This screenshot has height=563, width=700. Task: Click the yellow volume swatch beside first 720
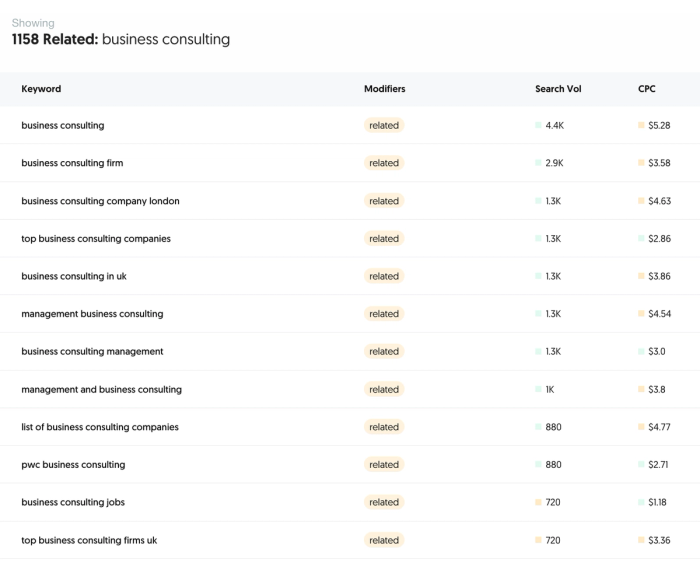tap(539, 502)
